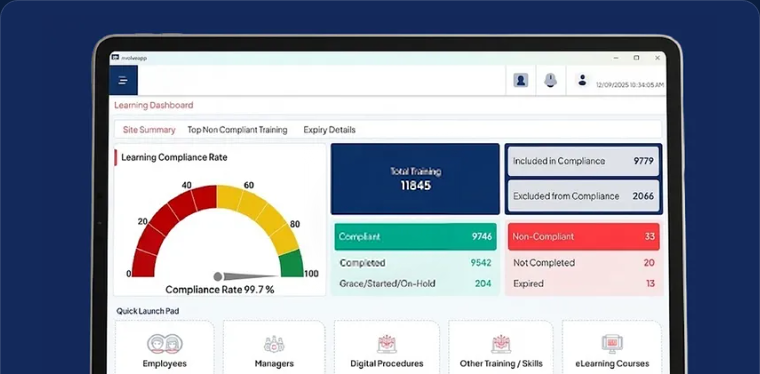Open the Employees launch pad label
Screen dimensions: 760x374
pyautogui.click(x=164, y=363)
